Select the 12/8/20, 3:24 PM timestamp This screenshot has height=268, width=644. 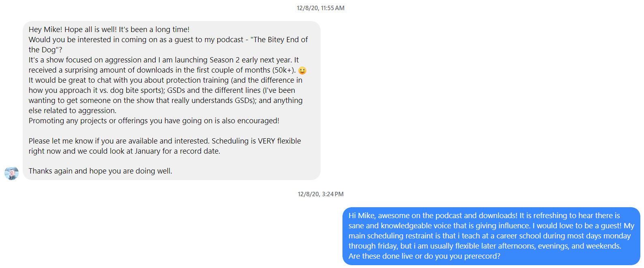tap(321, 194)
